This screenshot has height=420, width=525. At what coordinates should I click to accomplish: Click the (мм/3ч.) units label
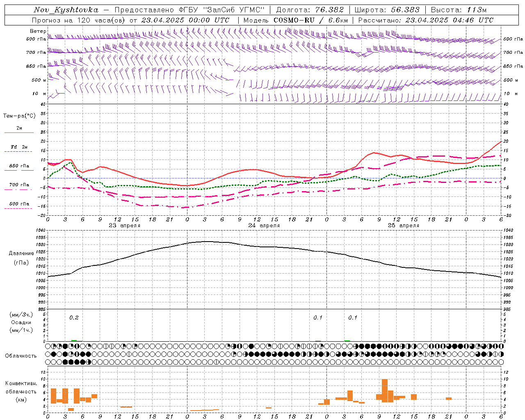[21, 315]
